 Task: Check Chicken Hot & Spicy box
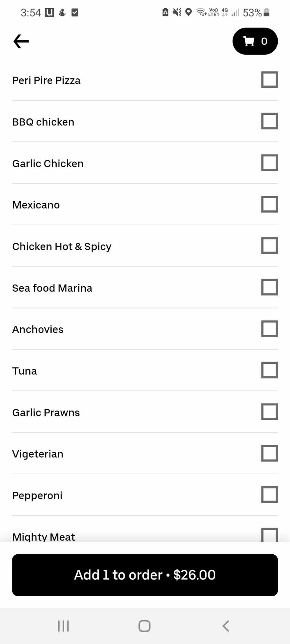[x=269, y=246]
